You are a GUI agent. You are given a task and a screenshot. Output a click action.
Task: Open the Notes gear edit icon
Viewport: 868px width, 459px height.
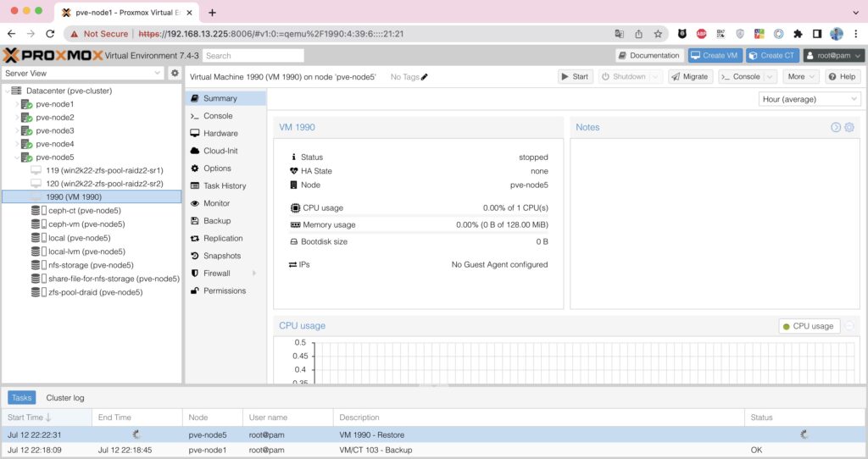(x=849, y=127)
